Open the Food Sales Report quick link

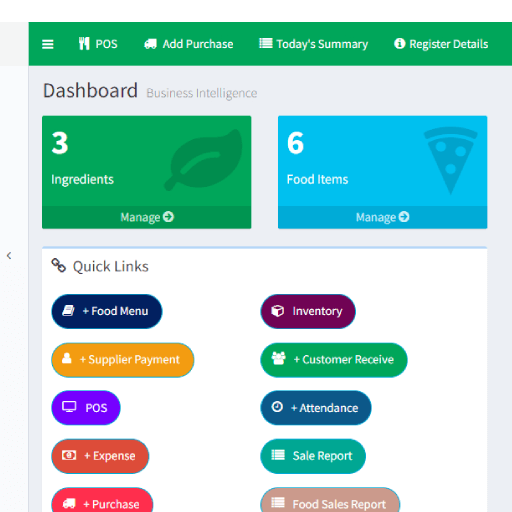pos(330,502)
